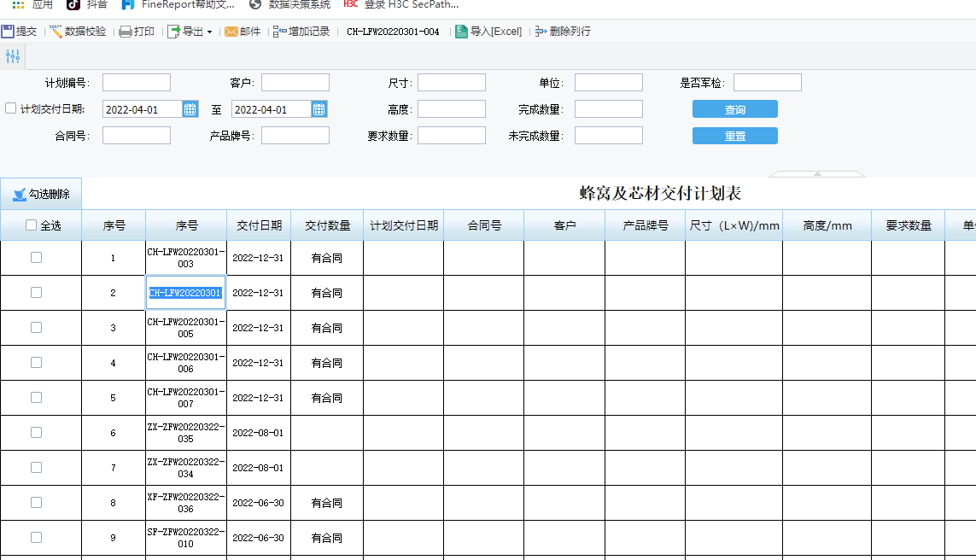The width and height of the screenshot is (976, 560).
Task: Select cell CH-LFW20220301-003
Action: point(186,258)
